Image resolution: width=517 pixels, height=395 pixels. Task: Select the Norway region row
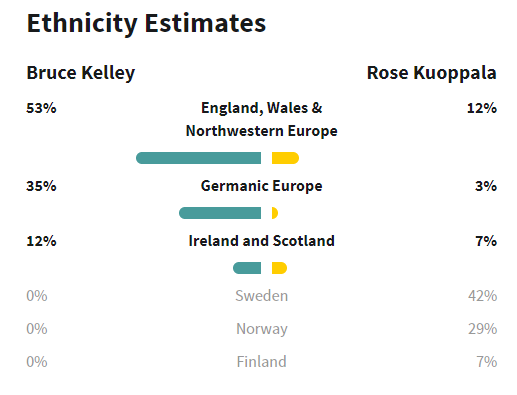click(x=262, y=329)
